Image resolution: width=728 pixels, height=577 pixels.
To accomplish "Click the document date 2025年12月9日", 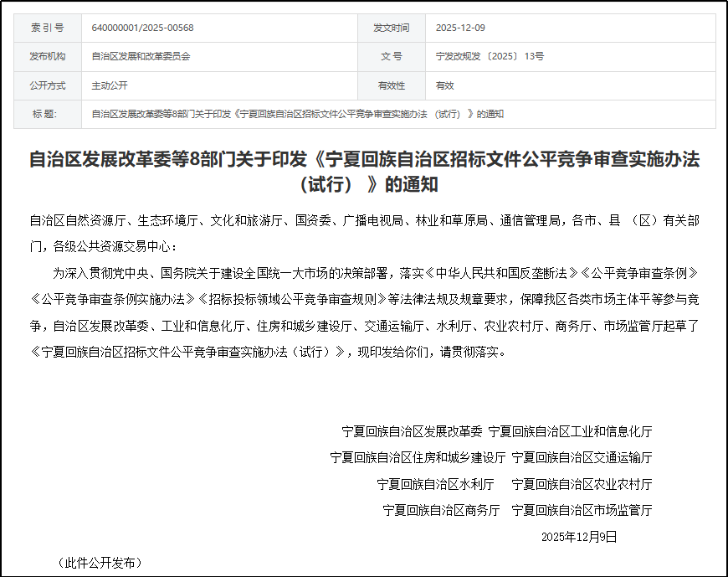I will 577,538.
